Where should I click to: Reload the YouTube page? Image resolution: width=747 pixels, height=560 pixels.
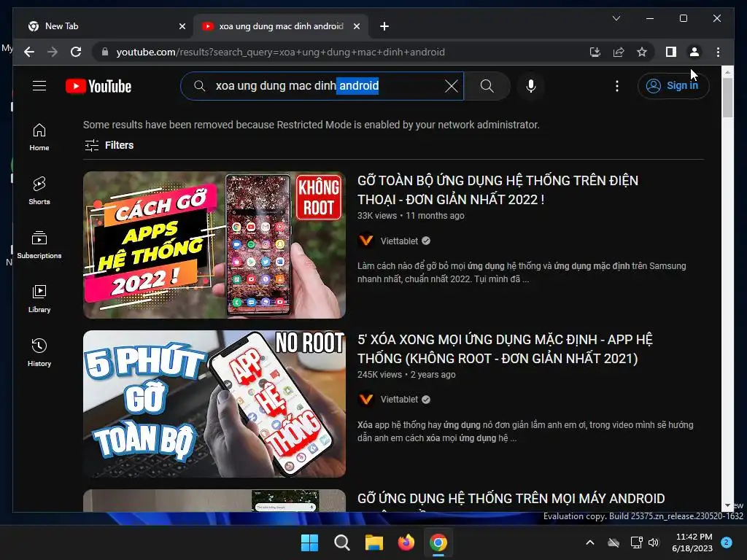coord(76,52)
